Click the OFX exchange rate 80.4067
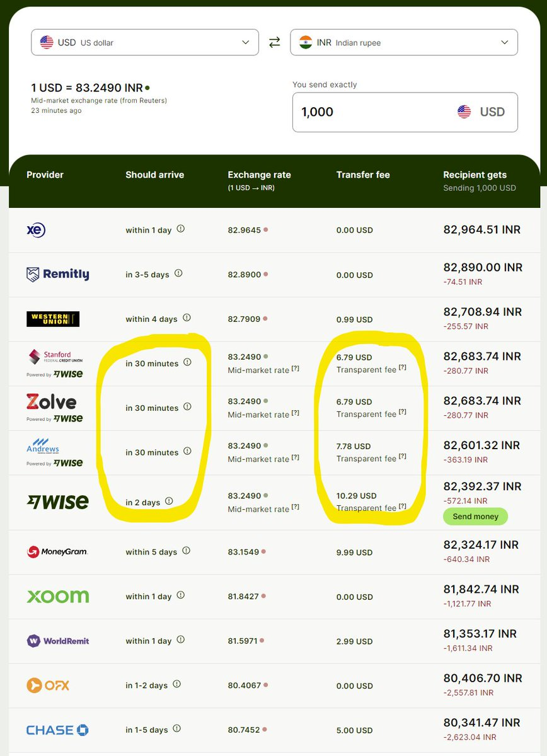Viewport: 547px width, 756px height. (245, 685)
